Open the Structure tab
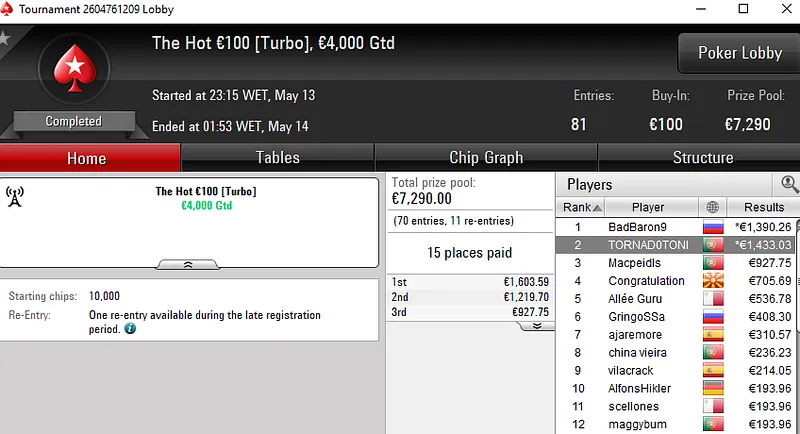The image size is (800, 434). coord(702,158)
